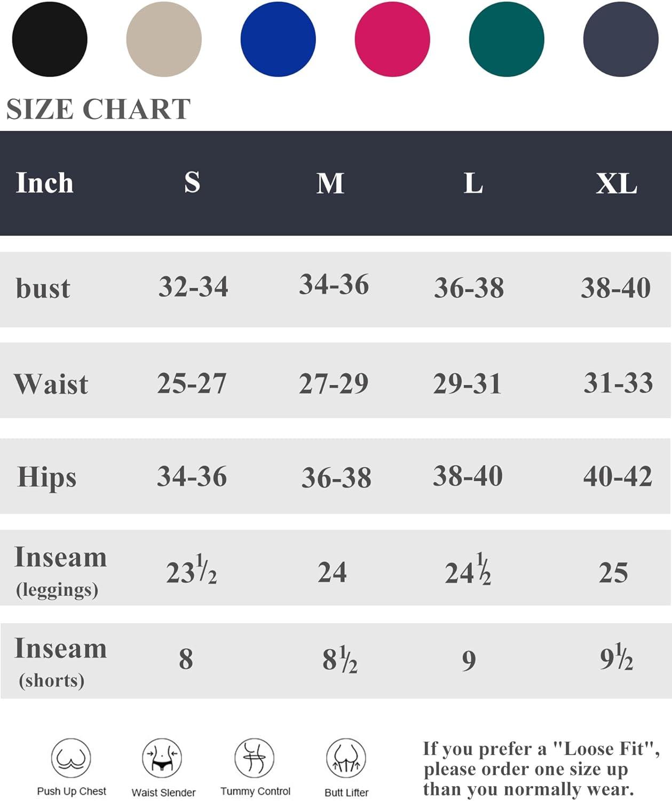
Task: Select the teal green color swatch
Action: point(507,39)
